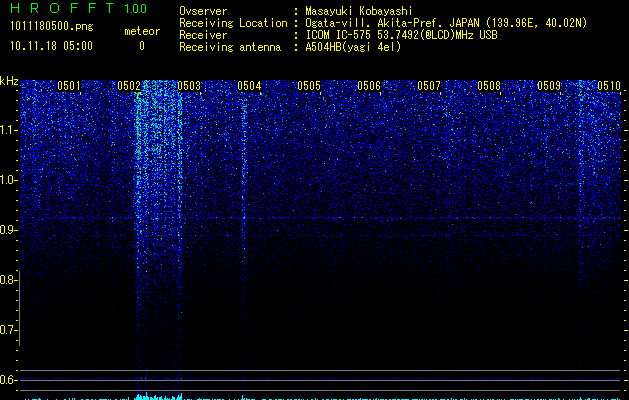This screenshot has width=629, height=400.
Task: Click the Receiving antenna label
Action: pos(230,47)
